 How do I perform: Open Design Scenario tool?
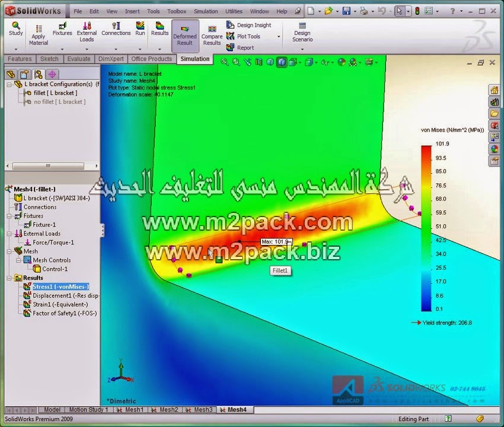(302, 32)
